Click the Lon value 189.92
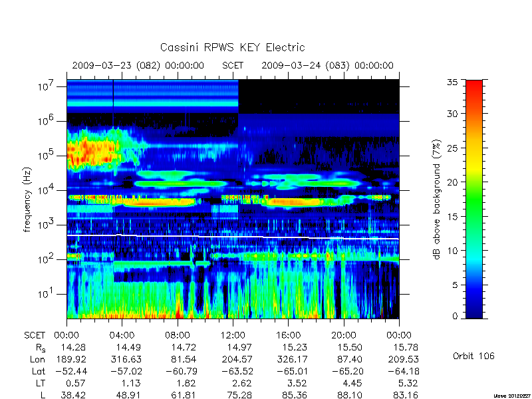532x399 pixels. pyautogui.click(x=71, y=359)
